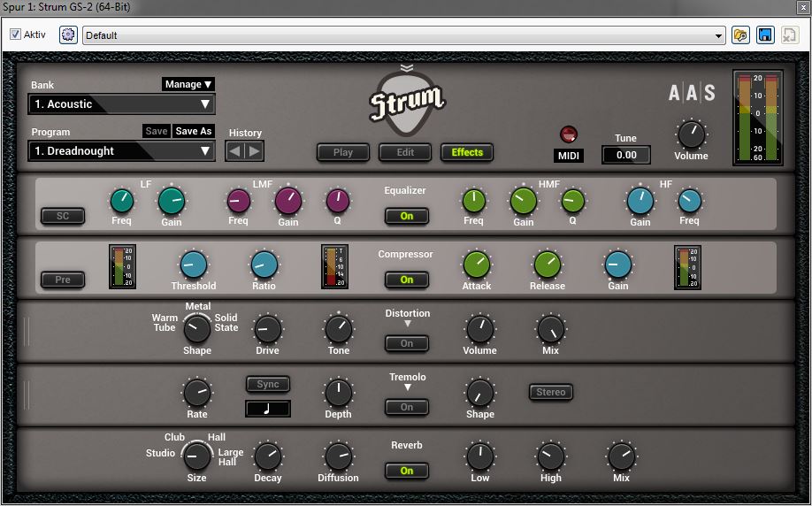
Task: Click the master output level meter
Action: (x=758, y=118)
